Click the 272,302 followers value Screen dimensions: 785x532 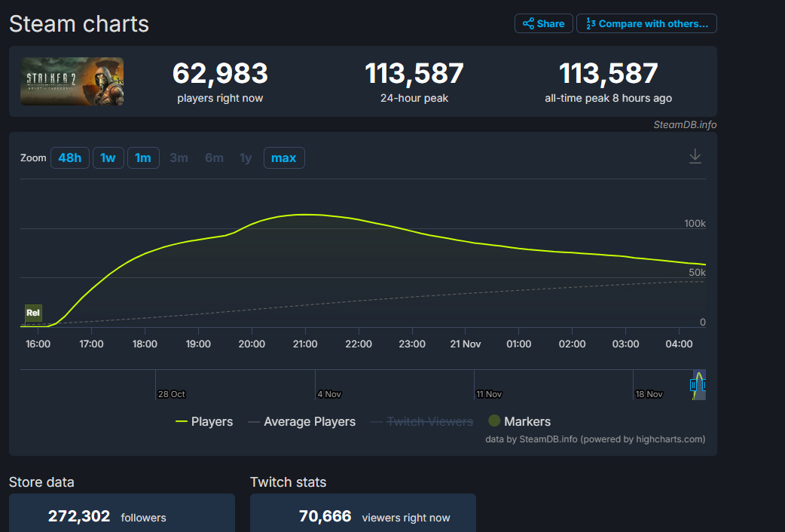click(78, 516)
